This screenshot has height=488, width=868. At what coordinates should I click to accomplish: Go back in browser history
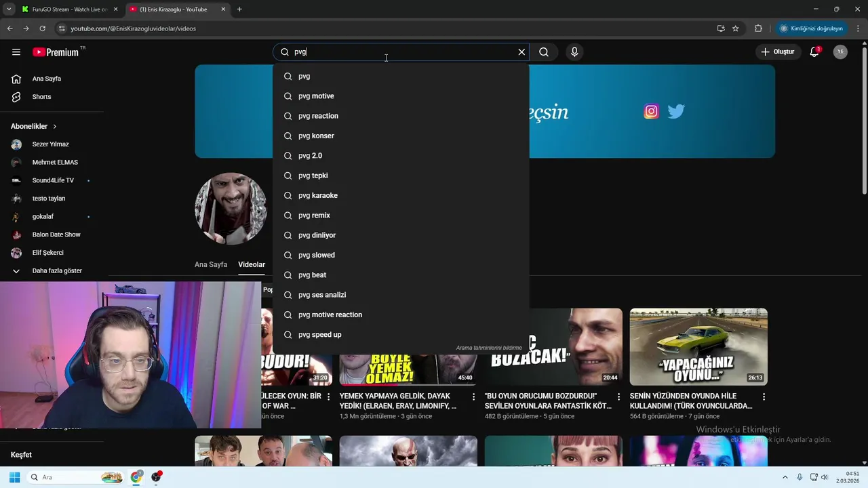pyautogui.click(x=9, y=28)
